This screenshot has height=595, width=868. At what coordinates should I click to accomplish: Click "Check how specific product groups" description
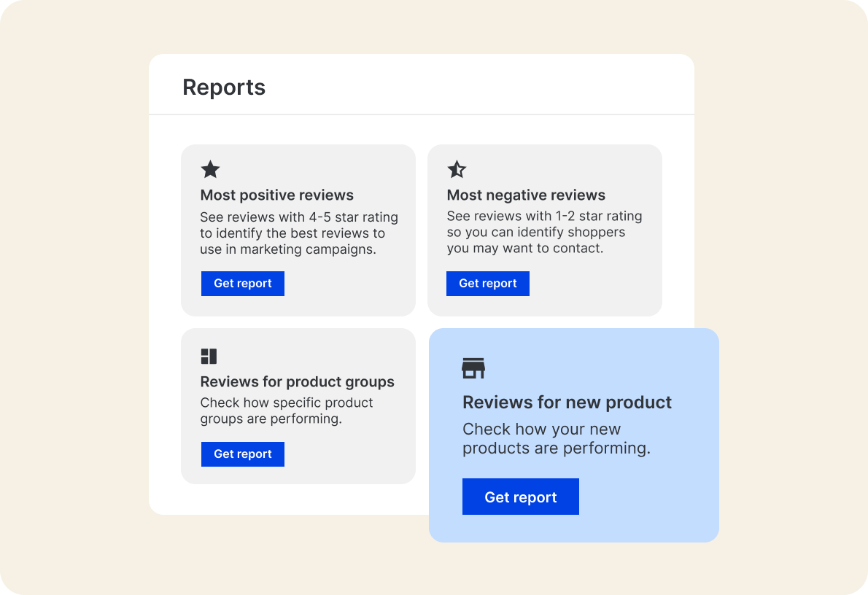point(287,411)
